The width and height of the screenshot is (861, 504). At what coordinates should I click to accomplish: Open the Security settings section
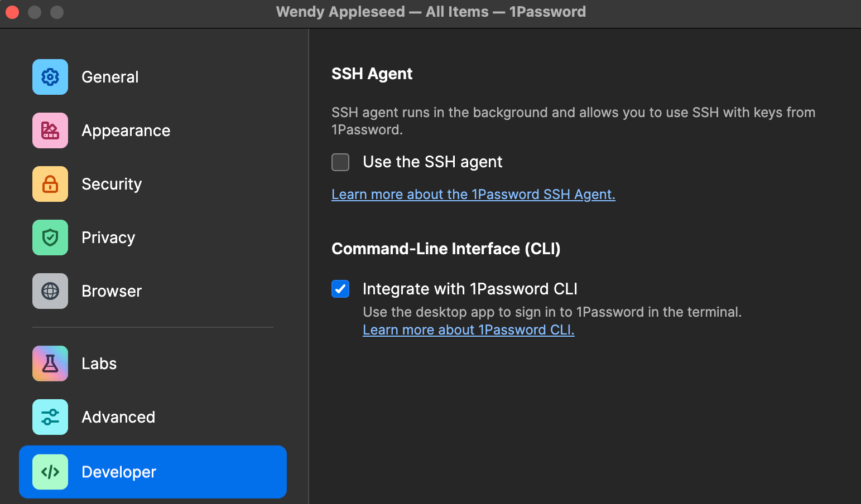112,184
